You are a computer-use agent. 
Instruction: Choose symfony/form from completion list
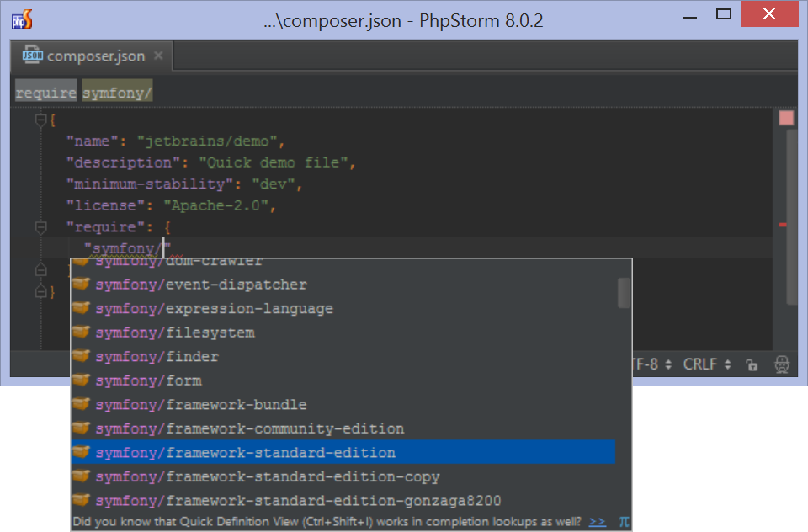coord(343,381)
